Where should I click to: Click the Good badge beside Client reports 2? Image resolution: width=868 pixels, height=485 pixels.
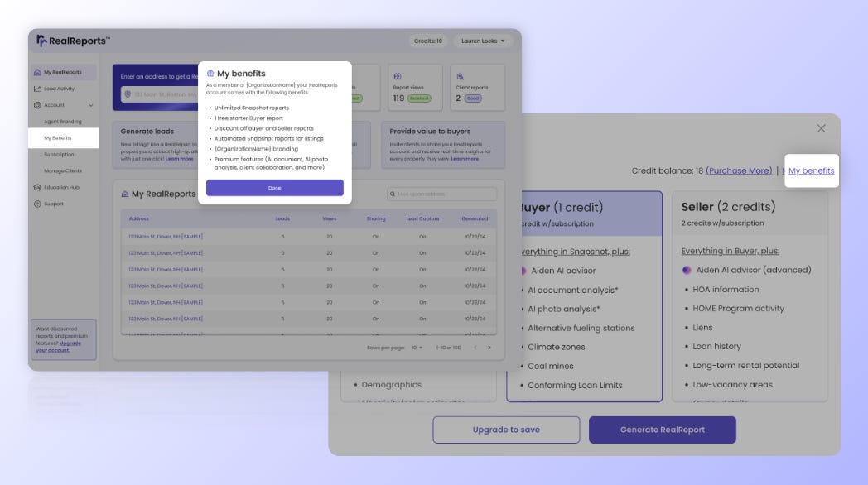(473, 98)
